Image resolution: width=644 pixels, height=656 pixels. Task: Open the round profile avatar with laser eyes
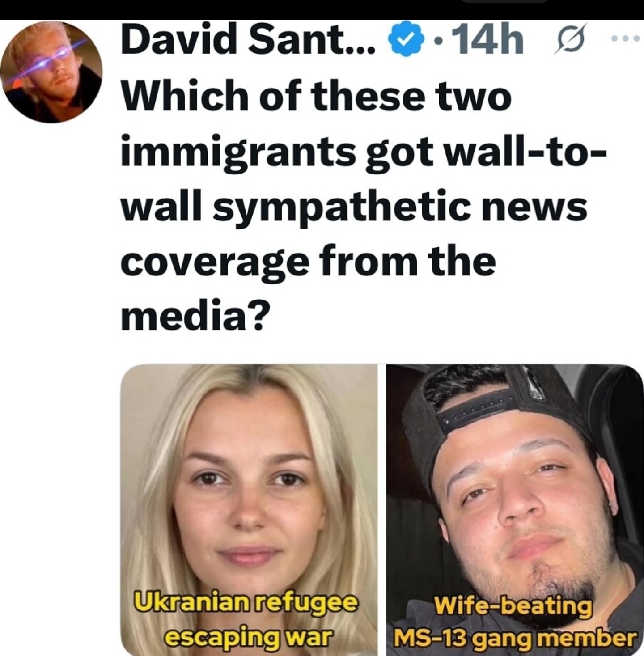point(51,72)
